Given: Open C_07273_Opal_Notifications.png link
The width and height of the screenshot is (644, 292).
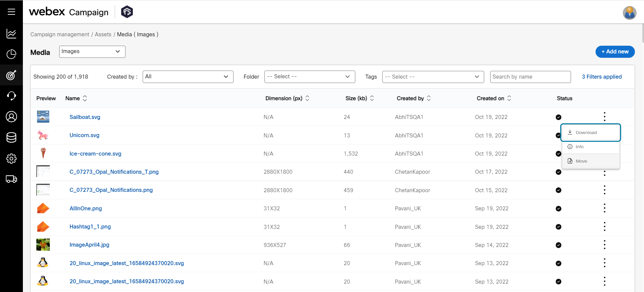Looking at the screenshot, I should point(111,190).
